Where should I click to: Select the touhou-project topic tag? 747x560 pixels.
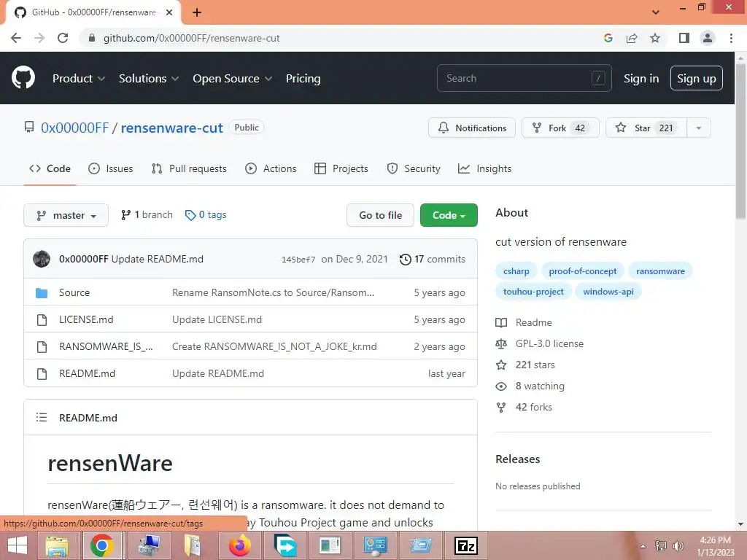point(533,292)
